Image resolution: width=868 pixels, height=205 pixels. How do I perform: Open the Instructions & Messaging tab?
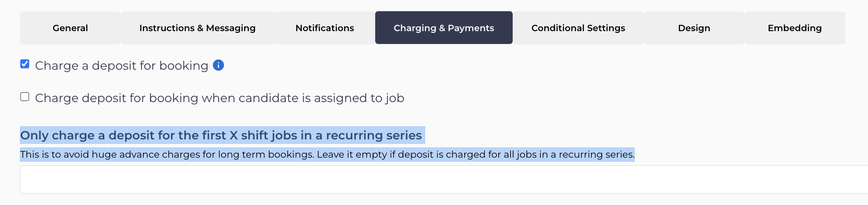coord(197,28)
